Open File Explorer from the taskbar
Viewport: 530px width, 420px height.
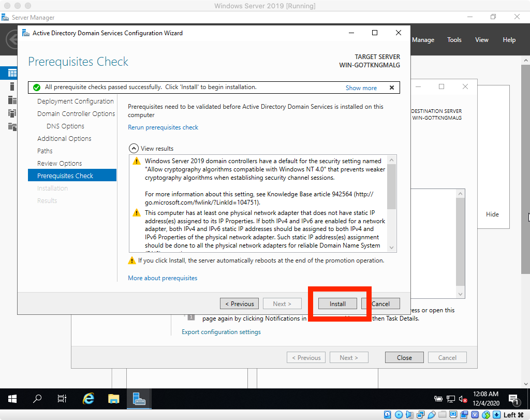(x=113, y=399)
